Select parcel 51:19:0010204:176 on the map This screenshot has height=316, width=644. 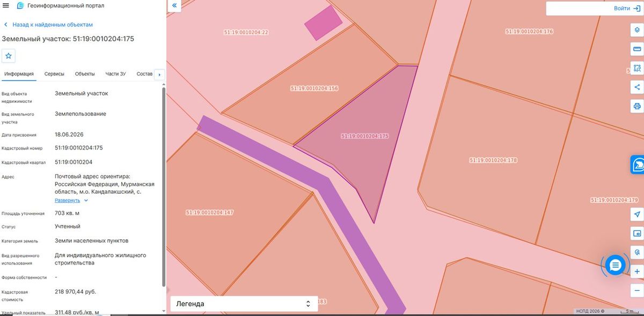(x=529, y=32)
